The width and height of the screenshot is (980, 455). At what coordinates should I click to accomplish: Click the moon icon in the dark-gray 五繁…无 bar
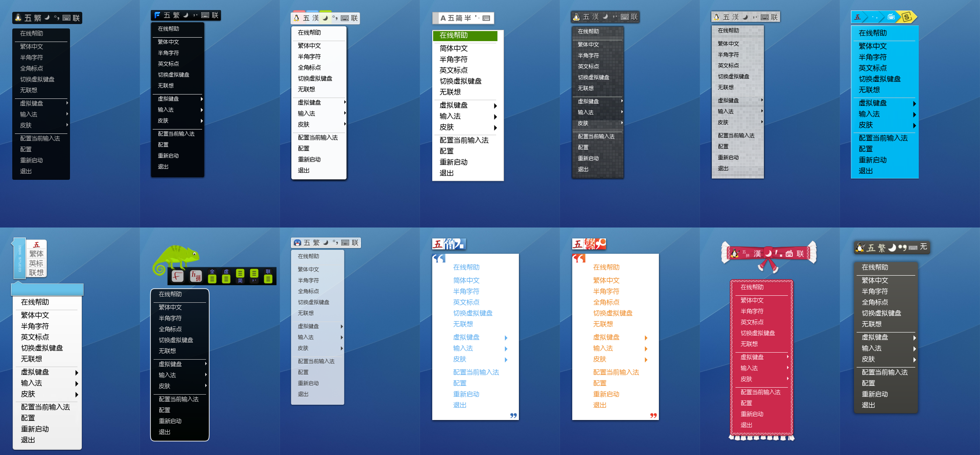pyautogui.click(x=892, y=248)
